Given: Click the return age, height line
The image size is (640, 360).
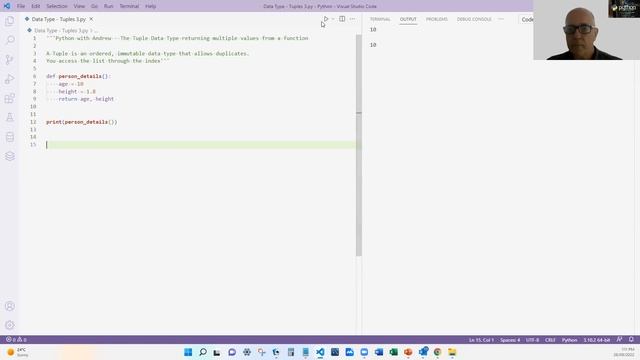Looking at the screenshot, I should coord(86,99).
